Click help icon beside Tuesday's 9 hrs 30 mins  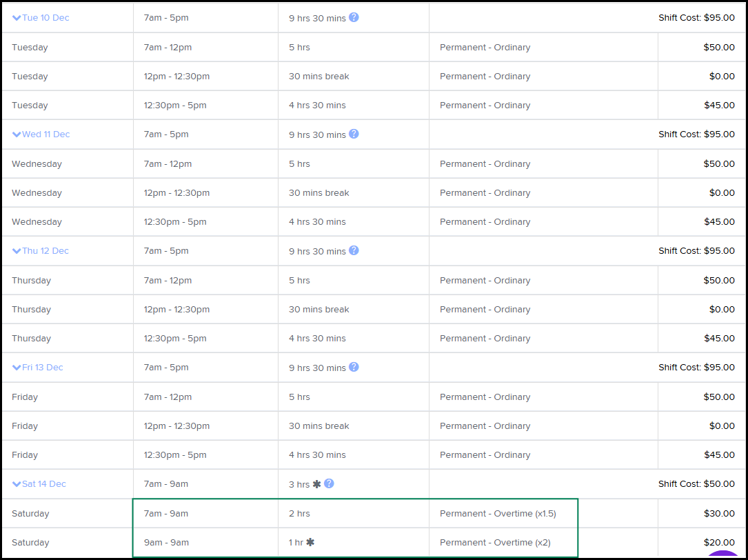354,17
